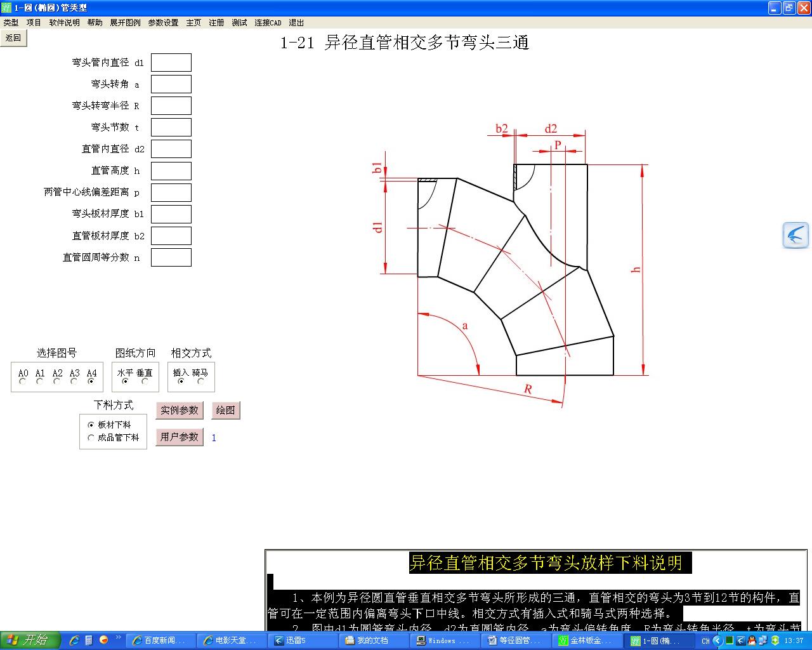Click the Start button on taskbar

coord(30,640)
